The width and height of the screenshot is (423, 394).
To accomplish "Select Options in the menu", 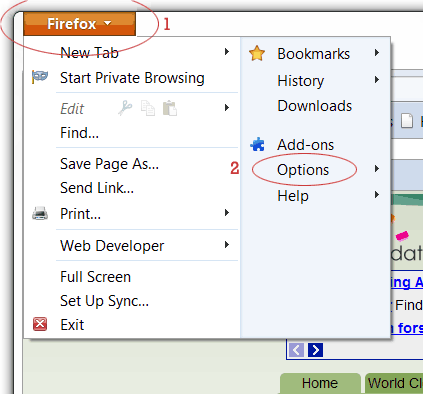I will [303, 170].
